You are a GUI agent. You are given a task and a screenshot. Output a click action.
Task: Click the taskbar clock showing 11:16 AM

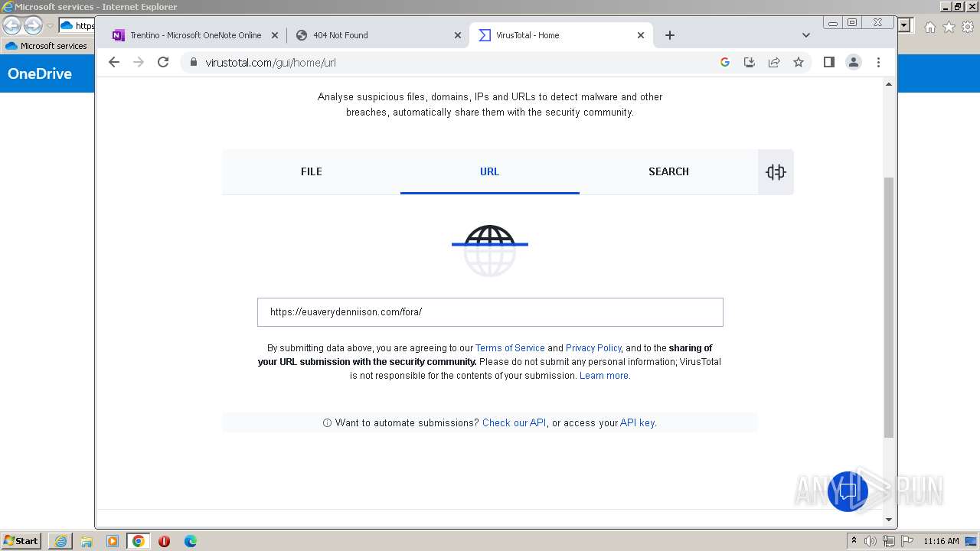pyautogui.click(x=941, y=541)
